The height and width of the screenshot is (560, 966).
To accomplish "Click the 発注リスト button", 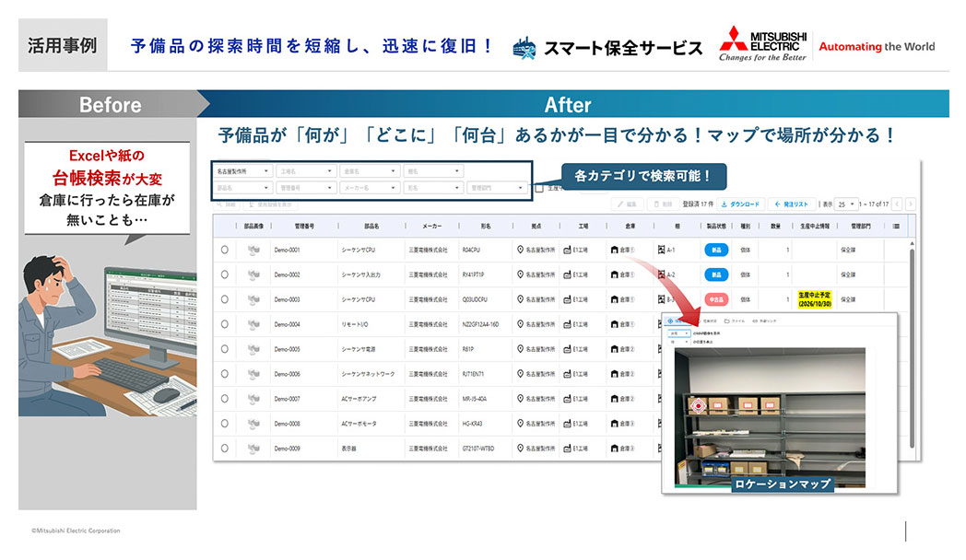I will tap(792, 204).
